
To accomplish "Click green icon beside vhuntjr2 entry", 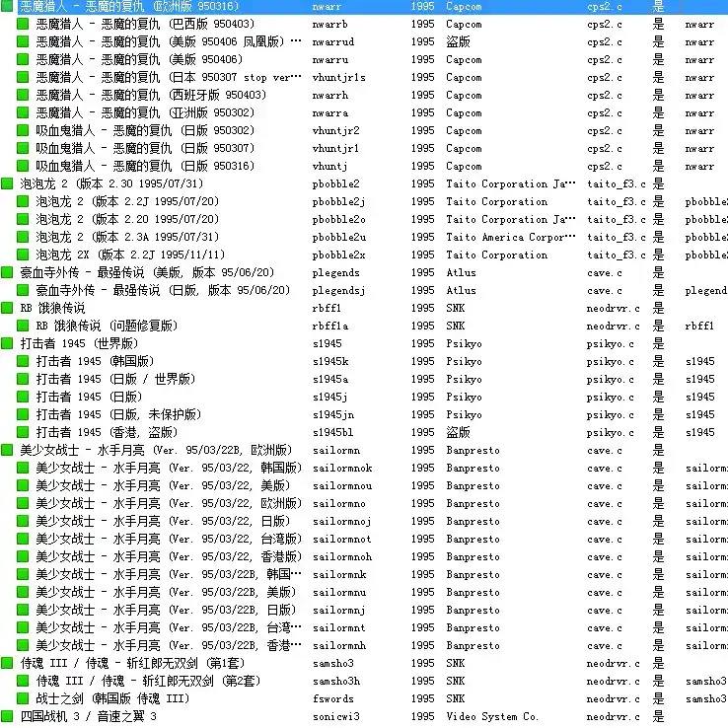I will 23,130.
